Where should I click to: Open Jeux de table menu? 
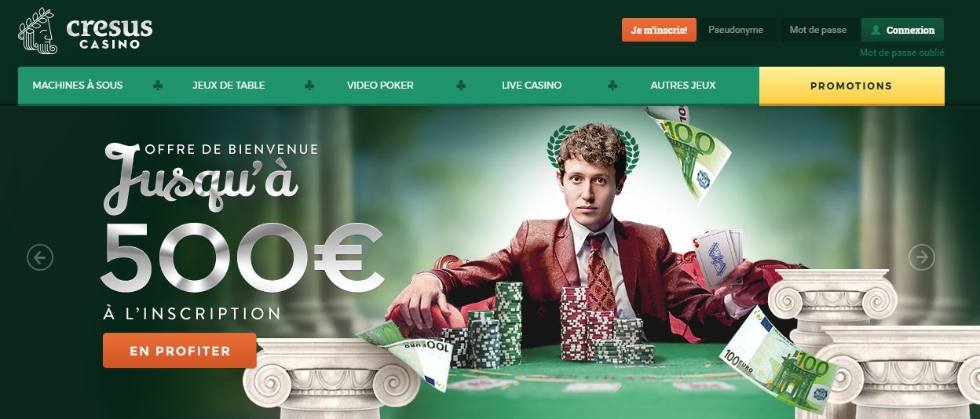click(x=229, y=86)
